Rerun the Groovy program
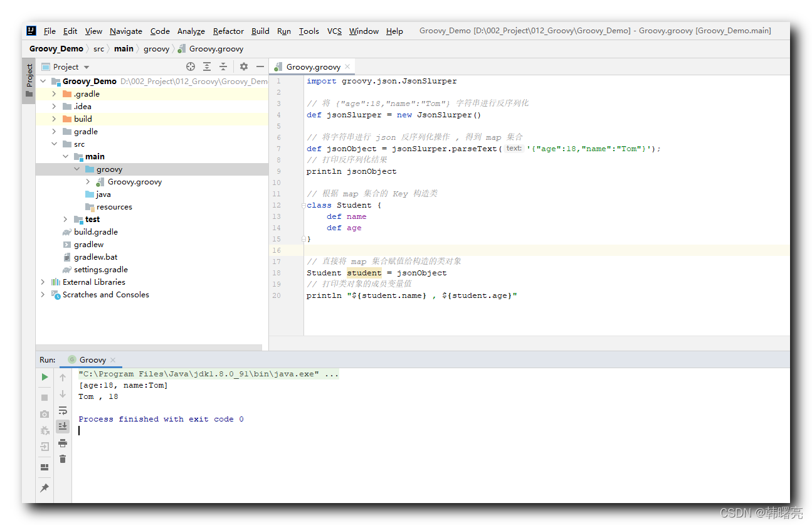The height and width of the screenshot is (525, 812). tap(44, 377)
